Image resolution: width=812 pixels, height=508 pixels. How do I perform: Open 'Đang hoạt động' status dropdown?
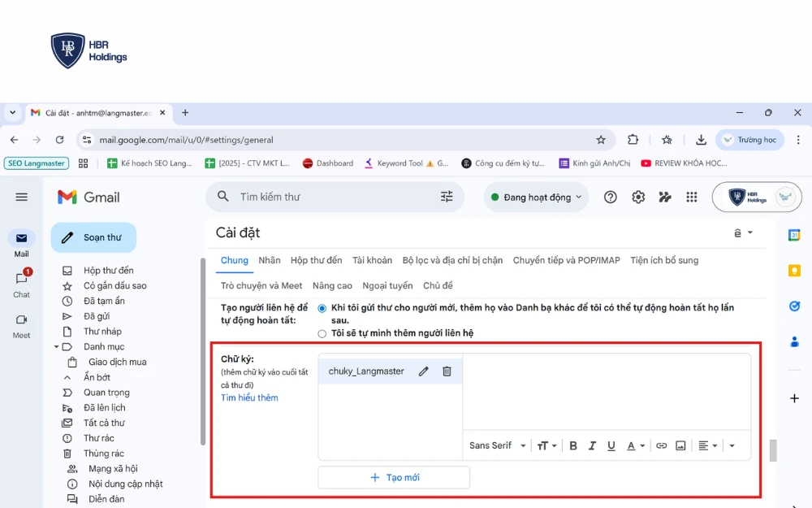coord(536,197)
